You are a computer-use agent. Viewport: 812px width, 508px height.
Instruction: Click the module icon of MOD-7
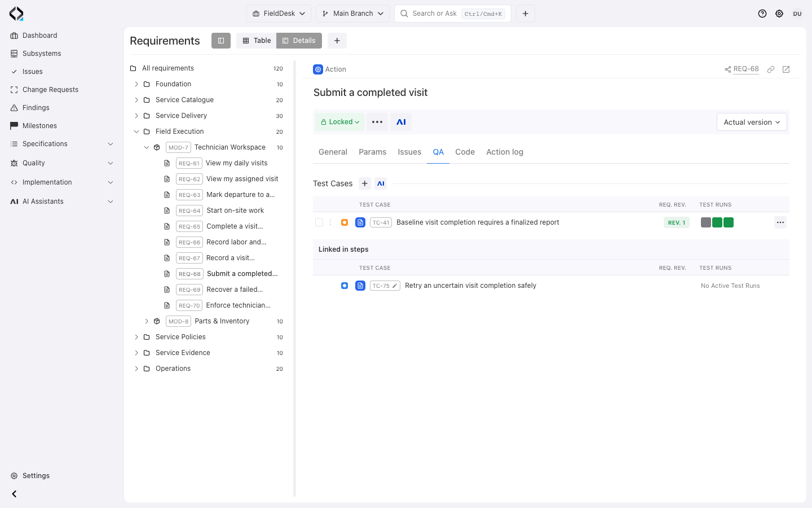[157, 147]
